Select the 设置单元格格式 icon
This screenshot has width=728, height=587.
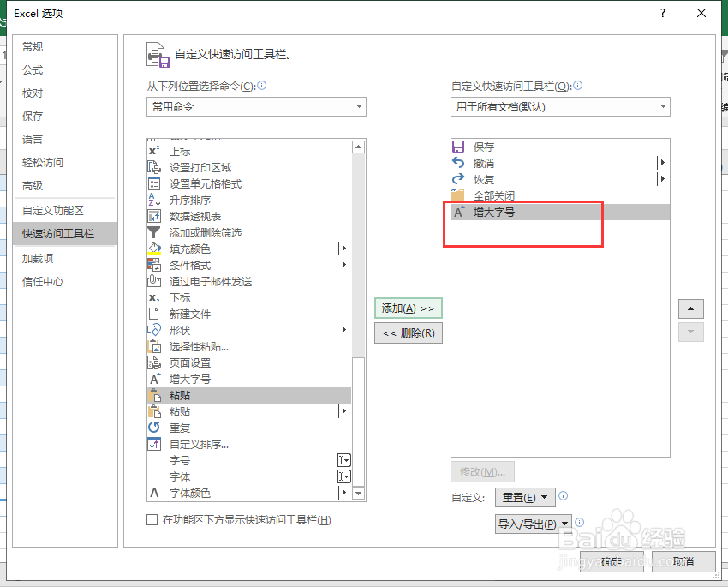click(154, 183)
